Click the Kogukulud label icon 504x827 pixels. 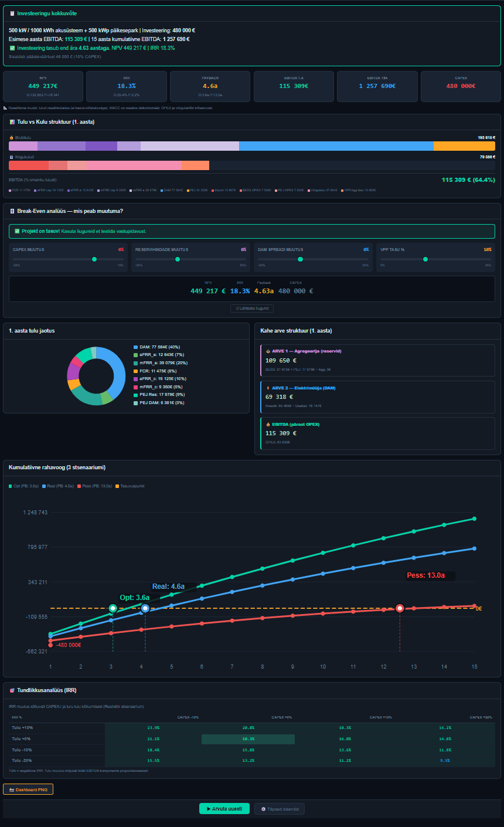(x=12, y=157)
